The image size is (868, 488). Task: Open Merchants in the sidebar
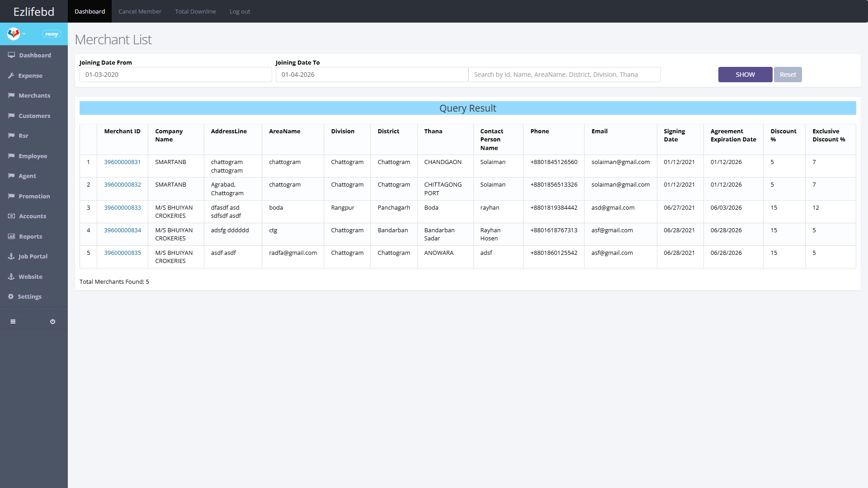[34, 95]
